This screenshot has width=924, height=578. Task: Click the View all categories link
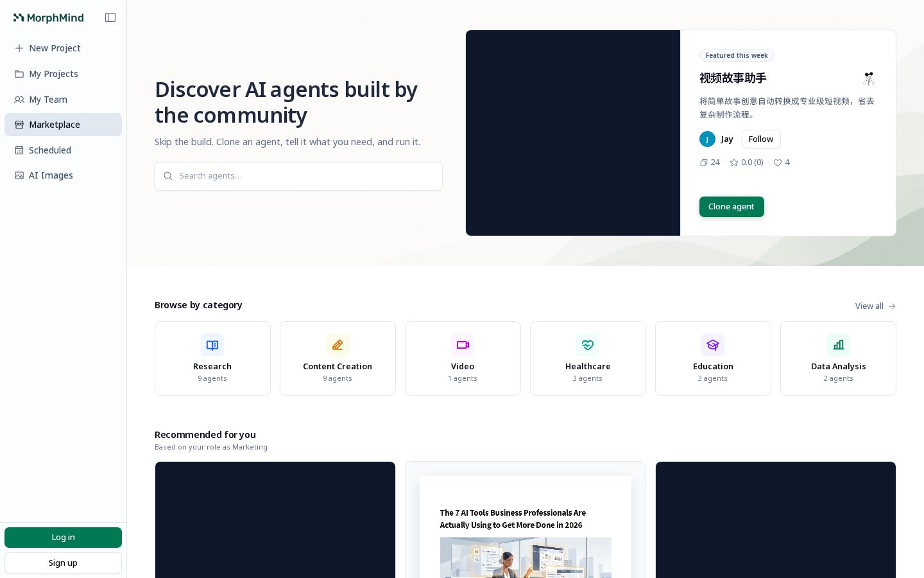pos(875,306)
